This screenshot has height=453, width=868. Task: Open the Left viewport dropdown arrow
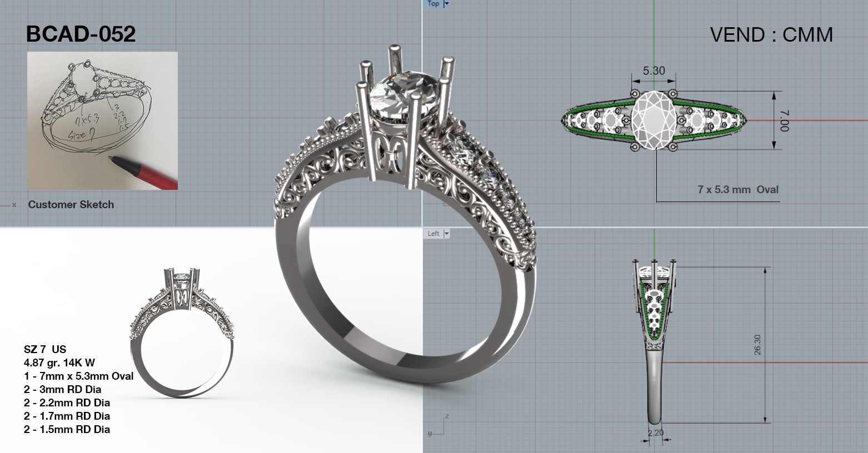click(446, 234)
